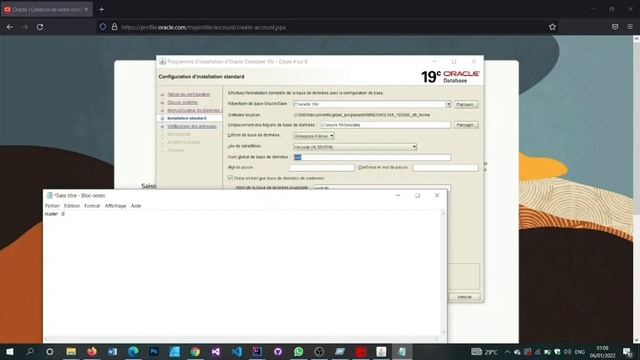Image resolution: width=640 pixels, height=360 pixels.
Task: Launch Google Chrome from the taskbar
Action: pyautogui.click(x=195, y=351)
